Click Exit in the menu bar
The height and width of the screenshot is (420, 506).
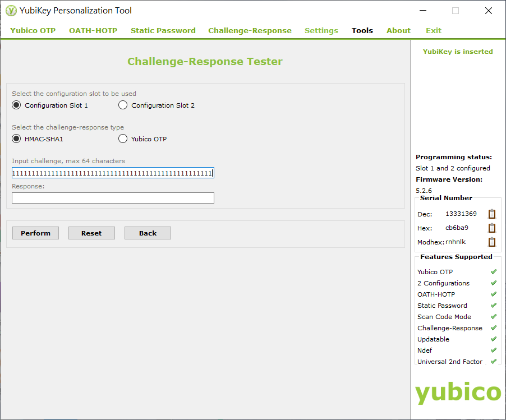(434, 31)
